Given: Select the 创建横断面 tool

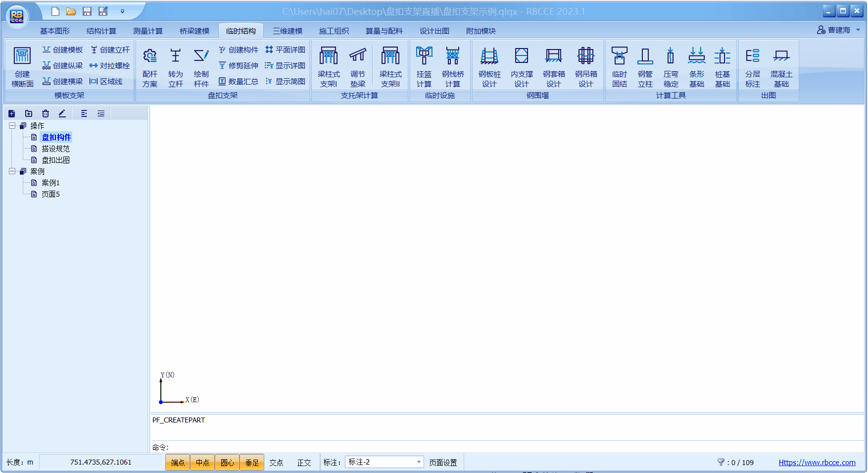Looking at the screenshot, I should pos(22,66).
